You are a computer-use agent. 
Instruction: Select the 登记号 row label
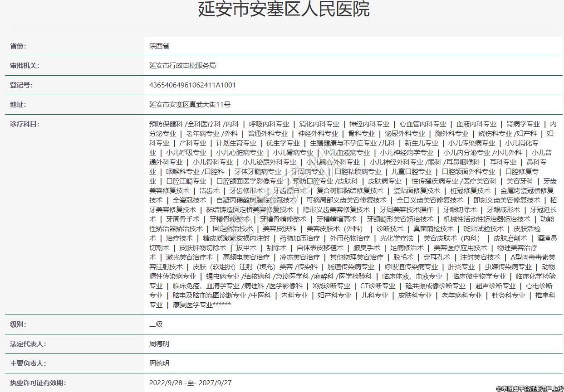[21, 85]
